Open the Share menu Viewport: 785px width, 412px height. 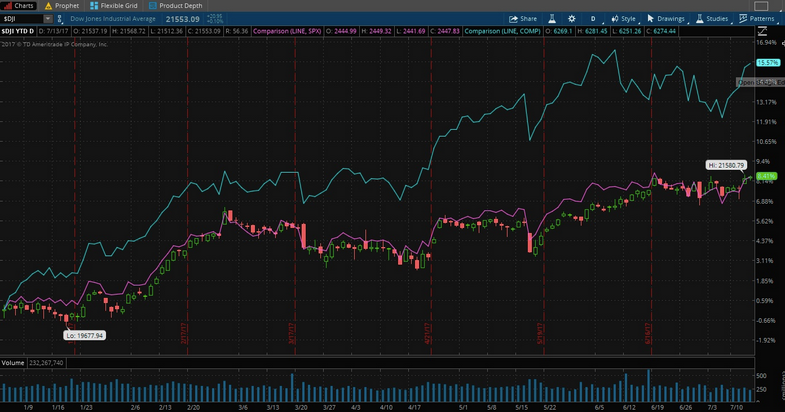click(523, 19)
